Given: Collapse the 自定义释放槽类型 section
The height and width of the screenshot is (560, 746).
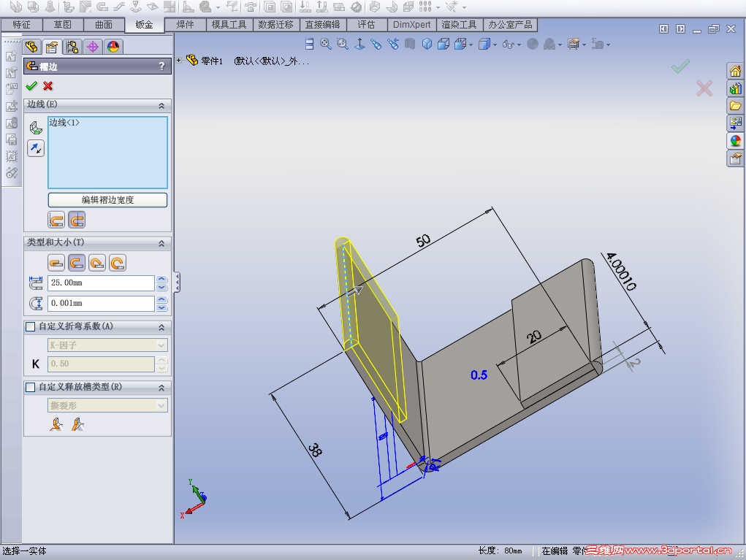Looking at the screenshot, I should (x=161, y=388).
